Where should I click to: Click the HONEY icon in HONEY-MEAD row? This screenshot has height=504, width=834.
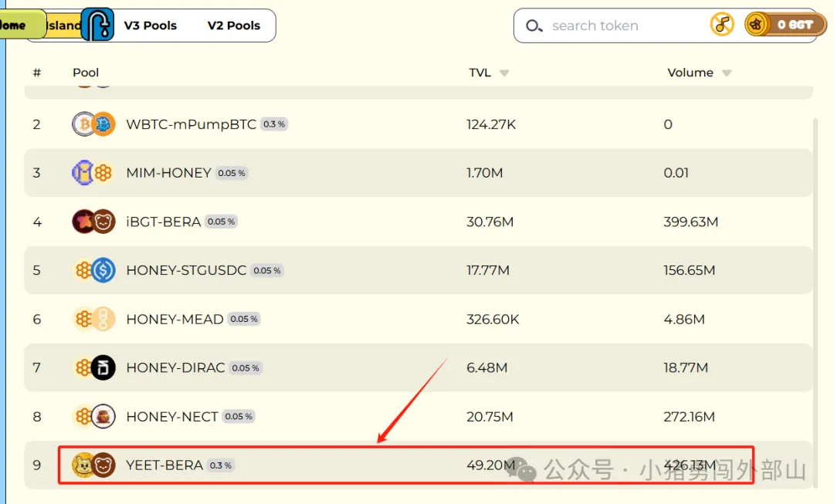point(83,319)
